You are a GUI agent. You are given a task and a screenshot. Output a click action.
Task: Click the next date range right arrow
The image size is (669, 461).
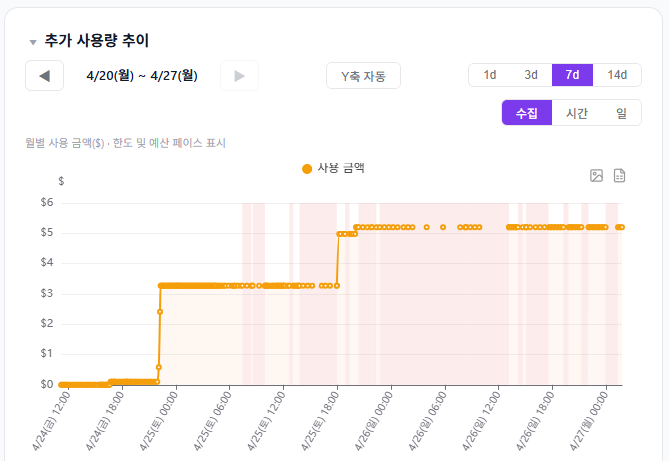[239, 76]
